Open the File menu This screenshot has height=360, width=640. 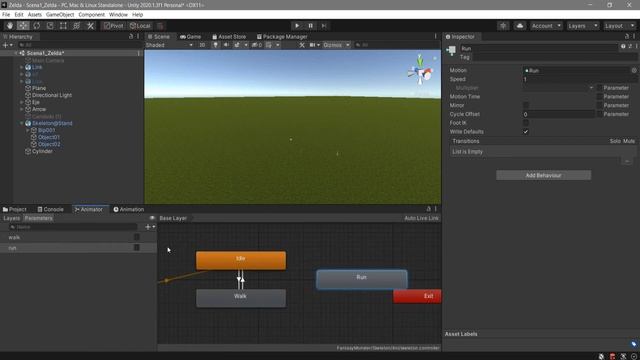[6, 14]
